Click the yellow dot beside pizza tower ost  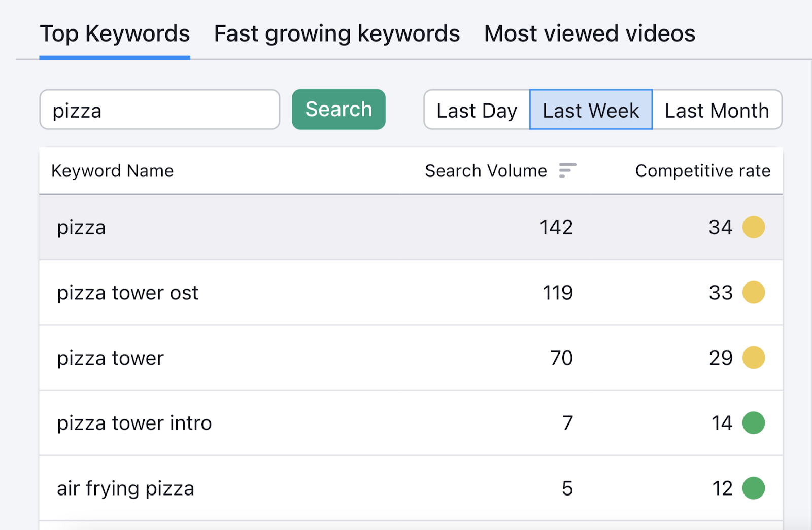[x=754, y=292]
